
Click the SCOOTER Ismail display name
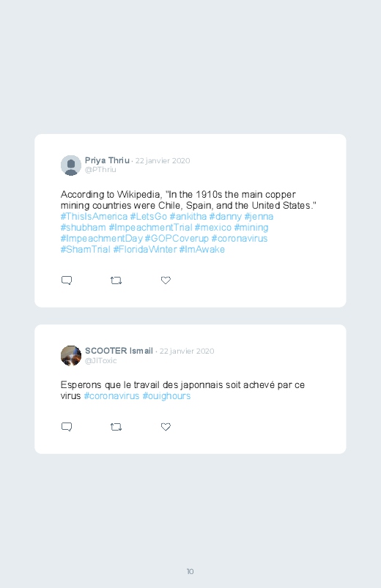tap(119, 351)
